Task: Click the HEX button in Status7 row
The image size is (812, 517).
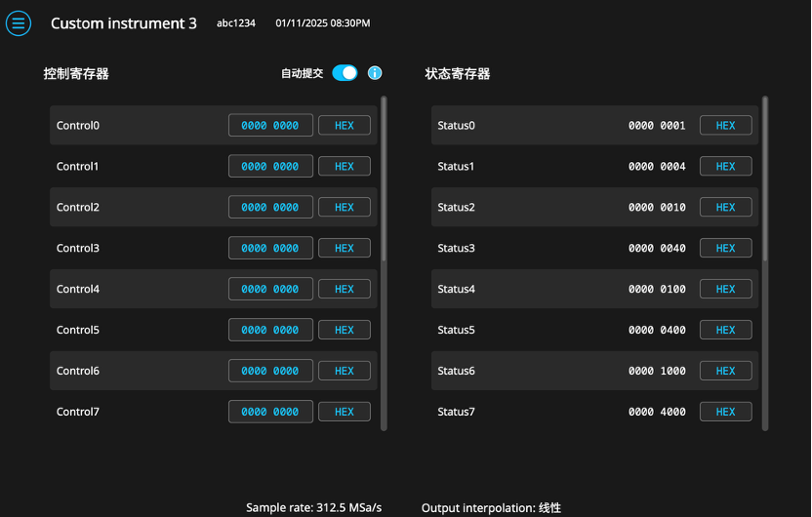Action: click(x=725, y=413)
